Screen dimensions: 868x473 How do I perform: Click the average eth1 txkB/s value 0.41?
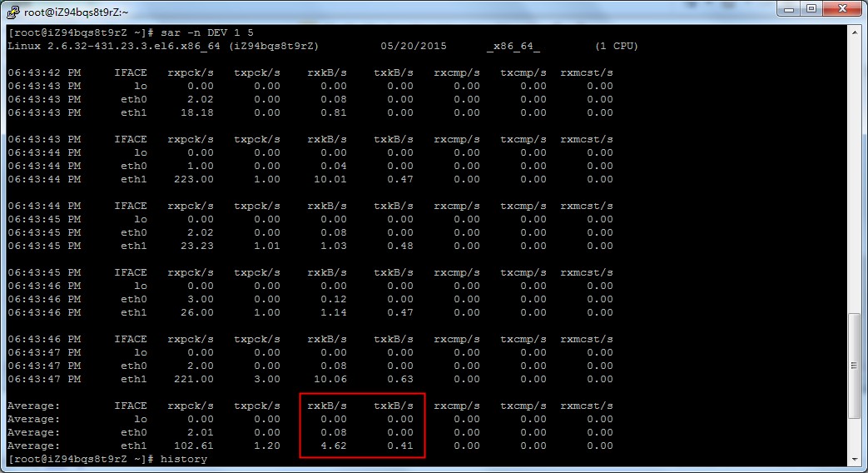pos(399,446)
